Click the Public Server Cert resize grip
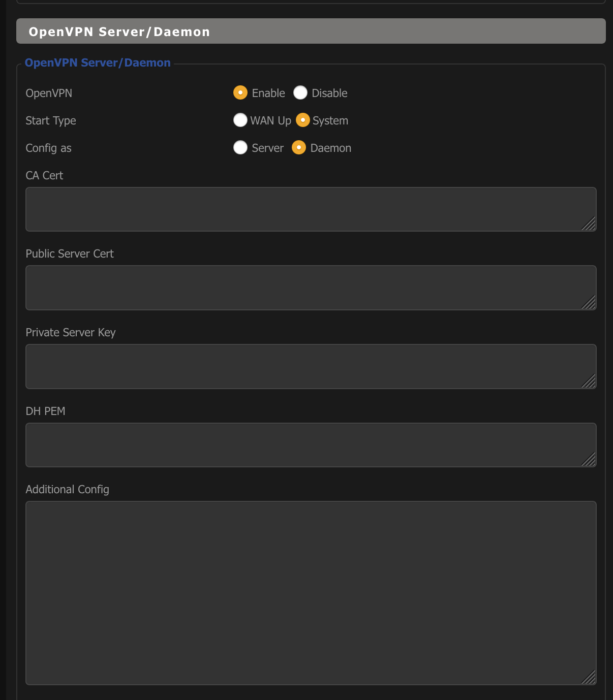613x700 pixels. (x=590, y=303)
